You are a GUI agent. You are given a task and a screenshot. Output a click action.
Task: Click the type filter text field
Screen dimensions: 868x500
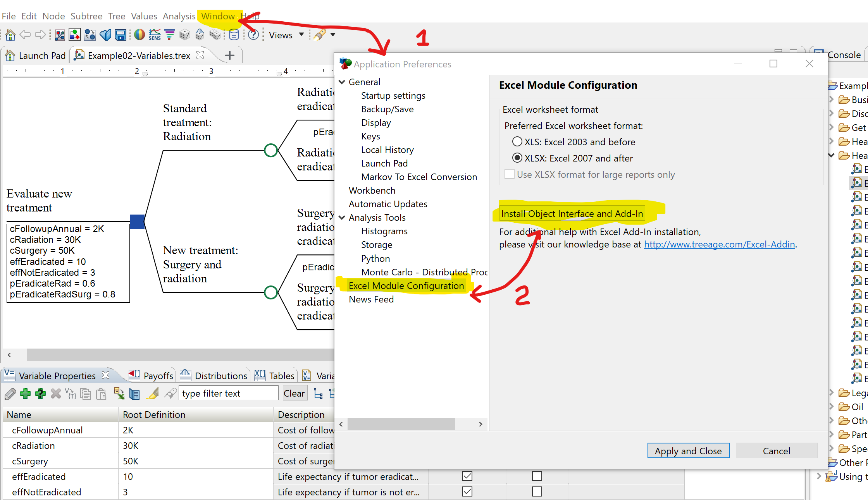228,393
